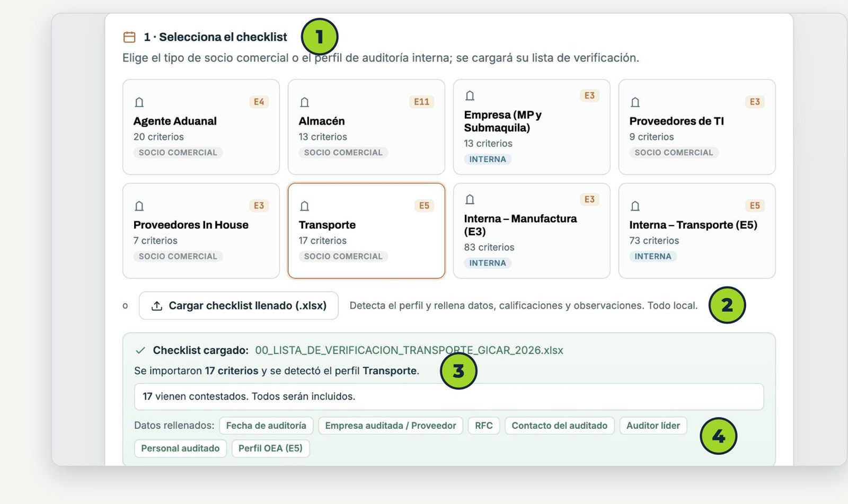Click the "17 vienen contestados" summary box
This screenshot has height=504, width=848.
pyautogui.click(x=449, y=396)
